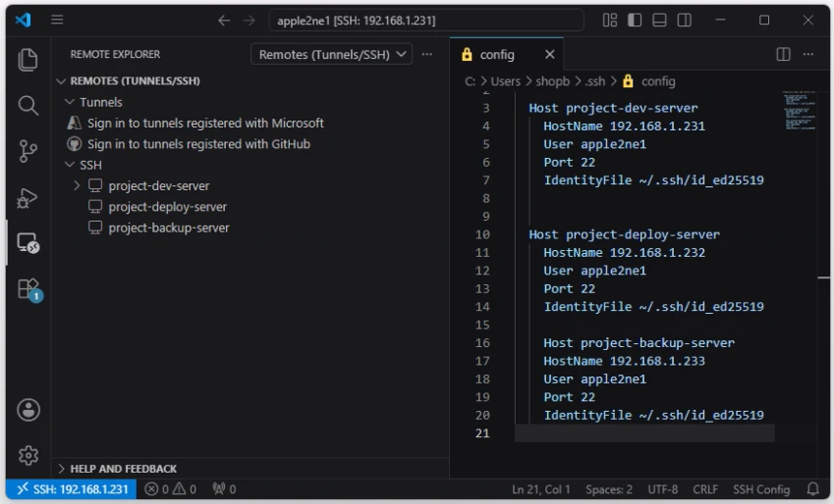Screen dimensions: 834x504
Task: Click .ssh in the breadcrumb path
Action: click(x=595, y=81)
